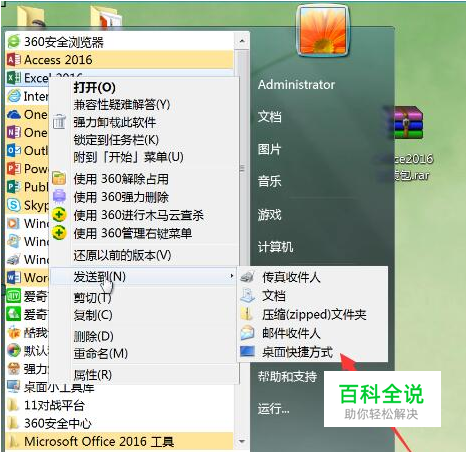Click program list scrollbar up arrow
The image size is (466, 452).
pos(242,41)
